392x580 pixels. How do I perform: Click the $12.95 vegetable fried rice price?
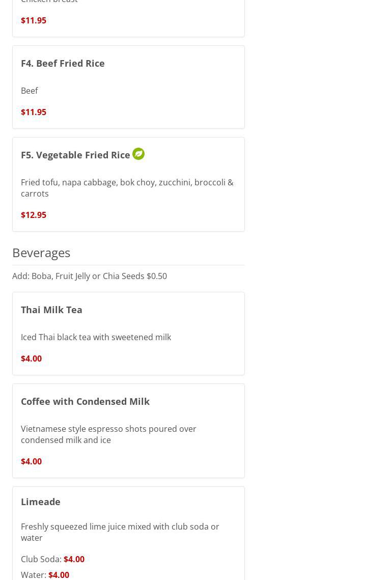coord(34,215)
